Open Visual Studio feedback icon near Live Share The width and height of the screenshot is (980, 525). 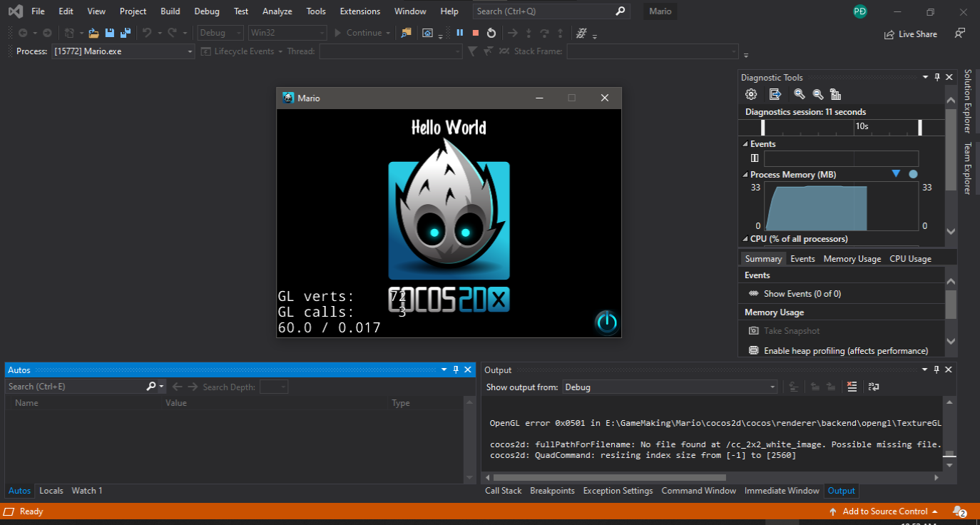tap(959, 34)
